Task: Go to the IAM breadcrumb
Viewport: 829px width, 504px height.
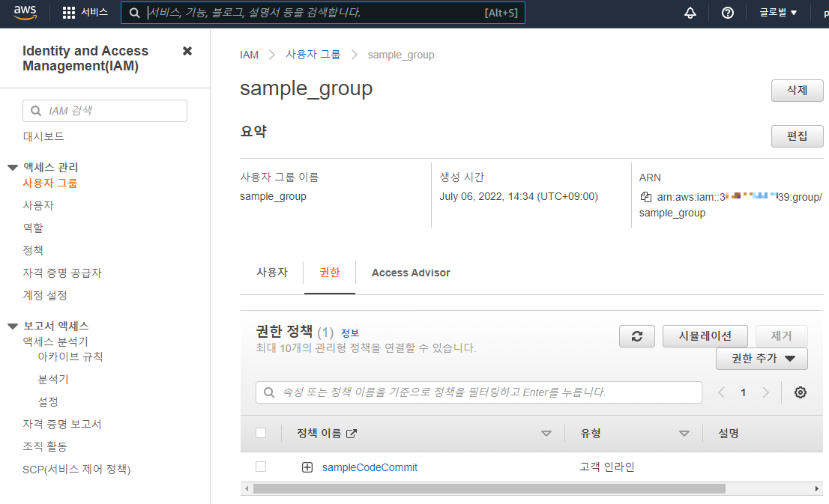Action: click(x=249, y=55)
